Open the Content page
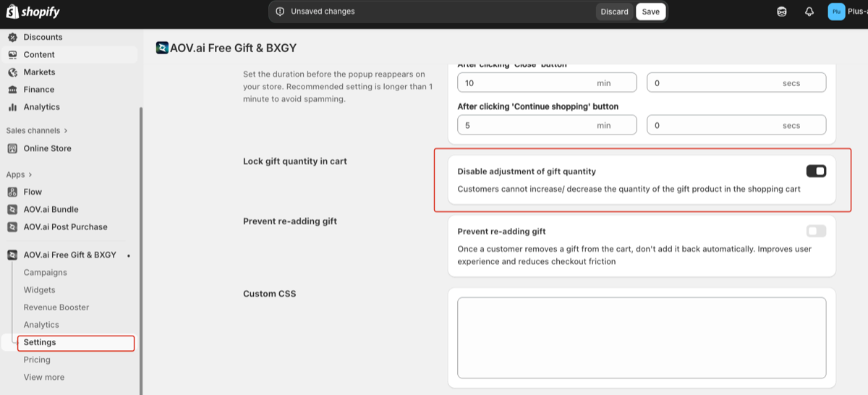Image resolution: width=868 pixels, height=395 pixels. tap(39, 54)
